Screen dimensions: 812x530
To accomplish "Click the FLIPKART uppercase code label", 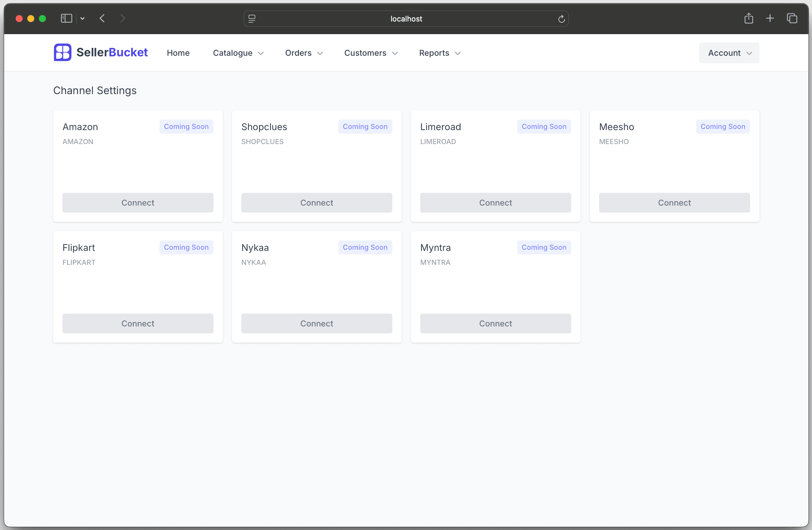I will [79, 263].
